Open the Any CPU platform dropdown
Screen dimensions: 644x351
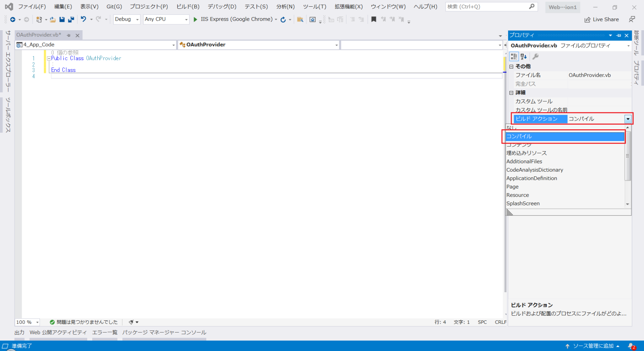pos(186,19)
